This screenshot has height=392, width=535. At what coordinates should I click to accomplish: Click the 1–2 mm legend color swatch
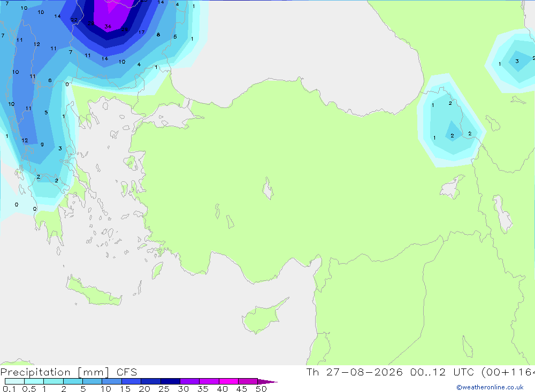(x=53, y=381)
